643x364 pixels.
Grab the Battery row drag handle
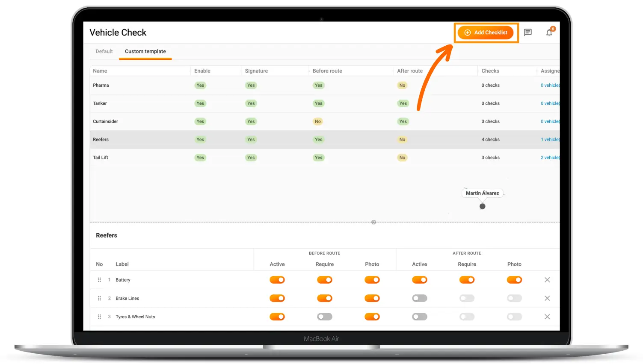click(x=99, y=280)
